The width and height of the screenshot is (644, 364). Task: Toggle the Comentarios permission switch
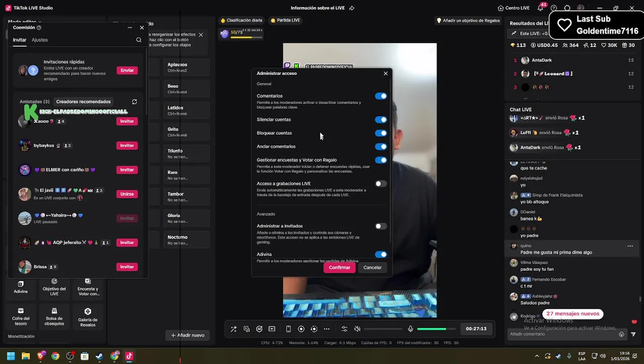point(381,96)
